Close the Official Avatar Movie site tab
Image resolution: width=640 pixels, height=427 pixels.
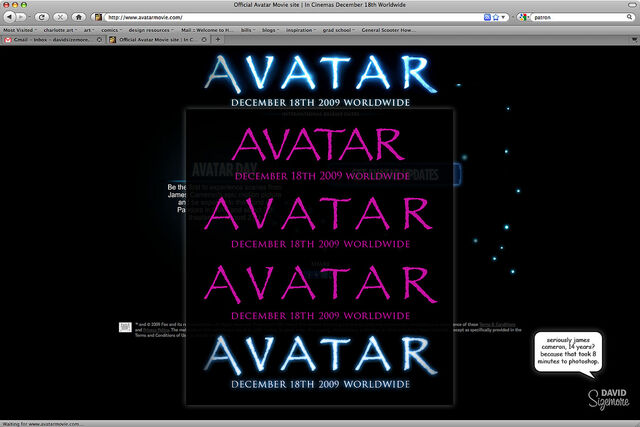tap(204, 40)
